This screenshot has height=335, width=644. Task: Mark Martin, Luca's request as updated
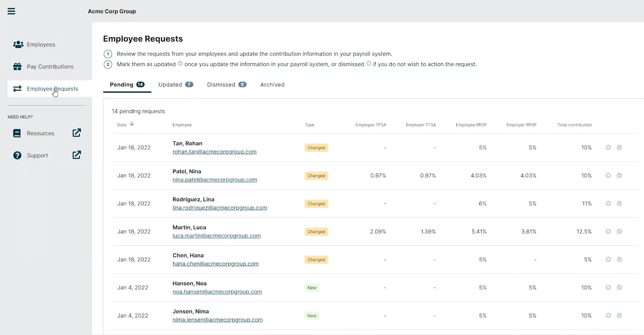click(619, 231)
